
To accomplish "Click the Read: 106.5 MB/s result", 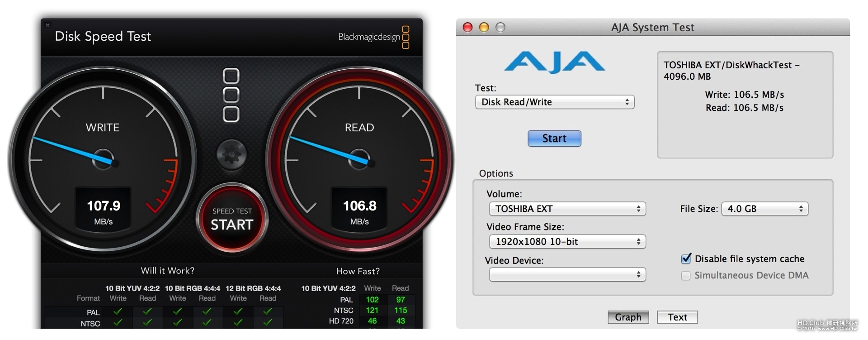I will pyautogui.click(x=745, y=108).
